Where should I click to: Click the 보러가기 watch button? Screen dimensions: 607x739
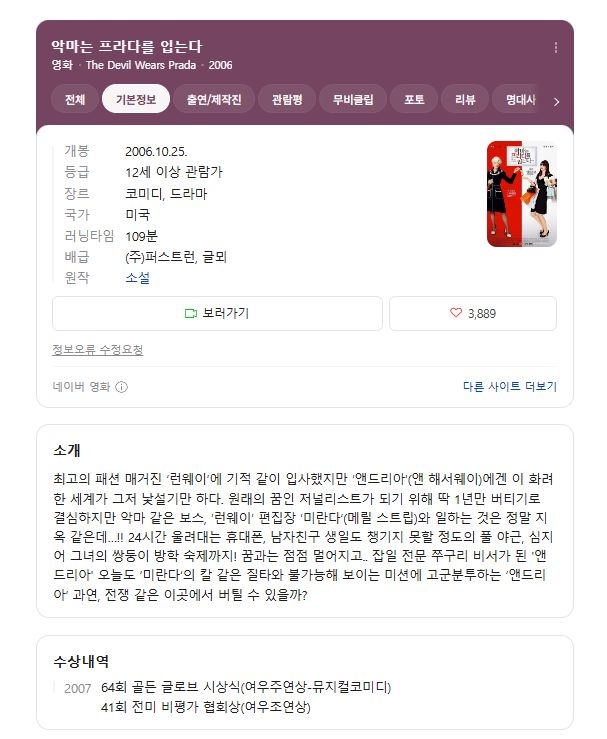coord(217,313)
